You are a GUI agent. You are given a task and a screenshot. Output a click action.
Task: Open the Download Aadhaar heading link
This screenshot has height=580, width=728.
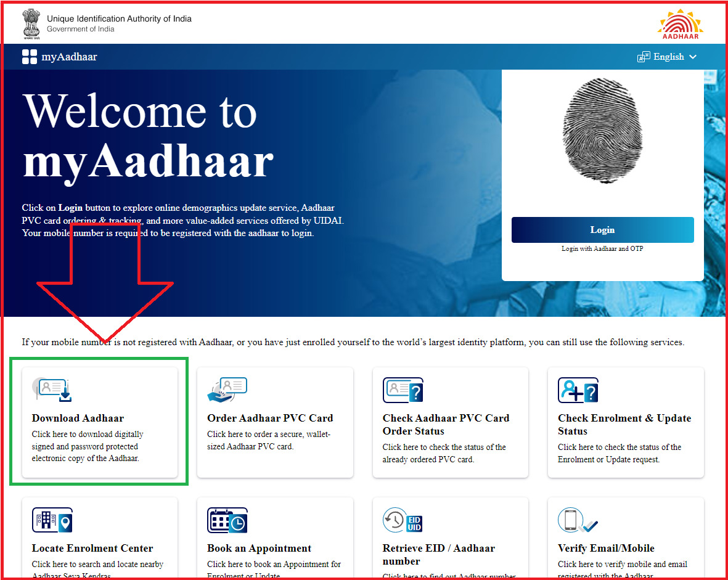[x=78, y=418]
